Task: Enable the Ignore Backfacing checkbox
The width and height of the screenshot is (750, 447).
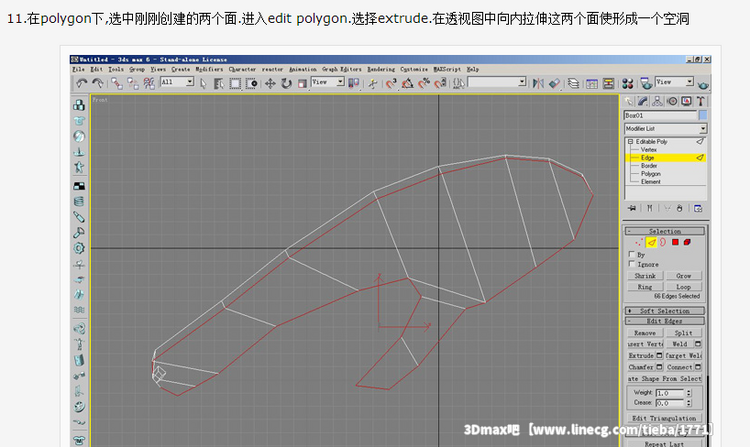Action: (632, 264)
